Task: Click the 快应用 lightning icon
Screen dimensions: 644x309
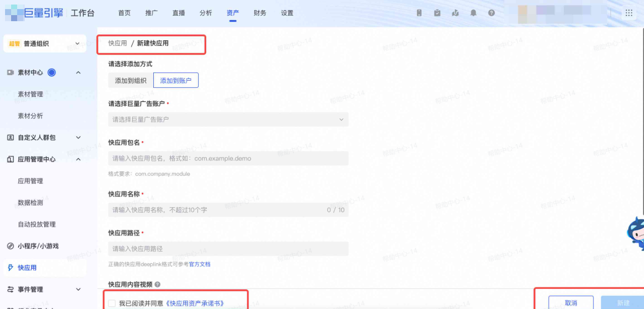Action: 10,268
